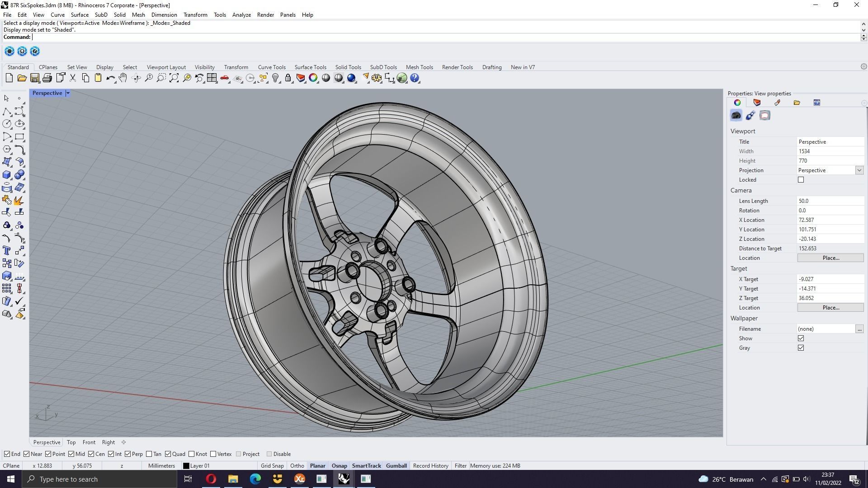868x488 pixels.
Task: Toggle Ortho mode in status bar
Action: point(297,466)
